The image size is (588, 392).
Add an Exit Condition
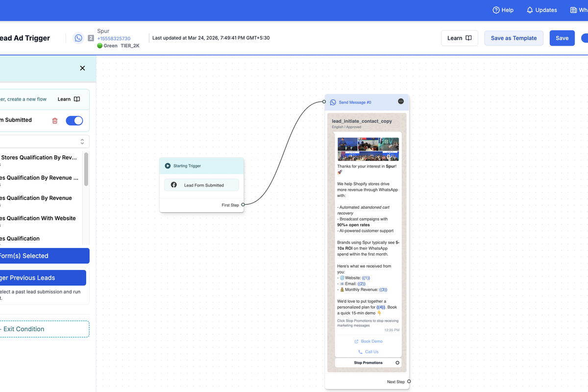pyautogui.click(x=44, y=329)
